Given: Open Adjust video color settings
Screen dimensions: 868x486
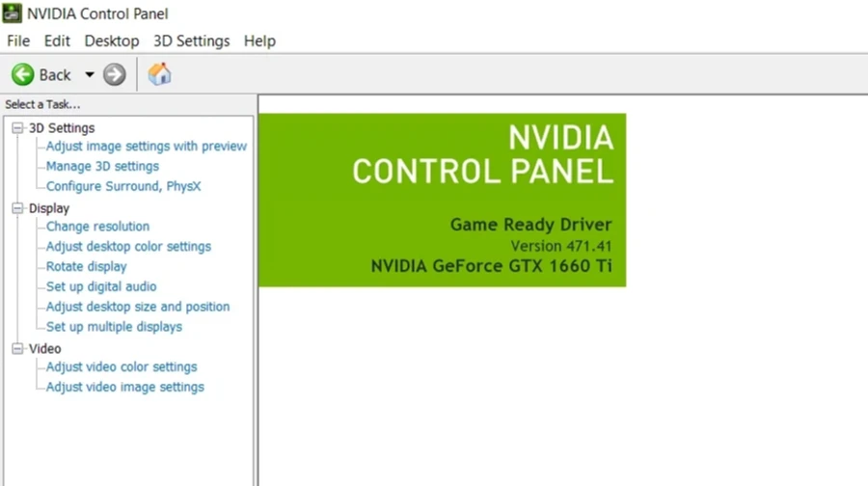Looking at the screenshot, I should coord(122,367).
